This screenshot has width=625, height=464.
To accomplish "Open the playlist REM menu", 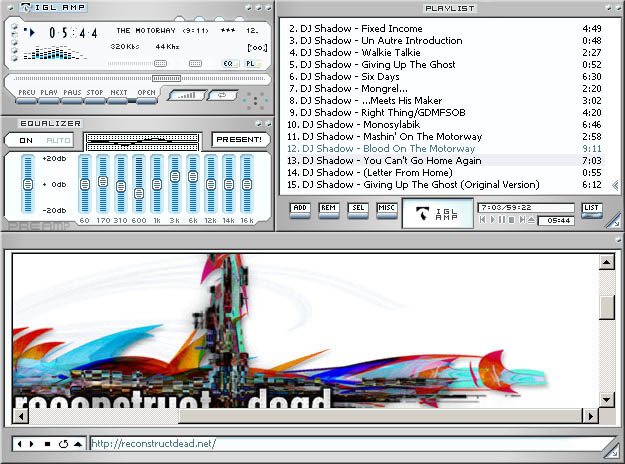I will [x=329, y=210].
